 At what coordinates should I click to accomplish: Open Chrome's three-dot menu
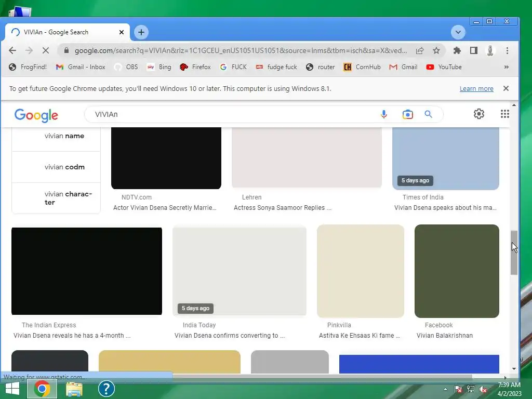[507, 50]
